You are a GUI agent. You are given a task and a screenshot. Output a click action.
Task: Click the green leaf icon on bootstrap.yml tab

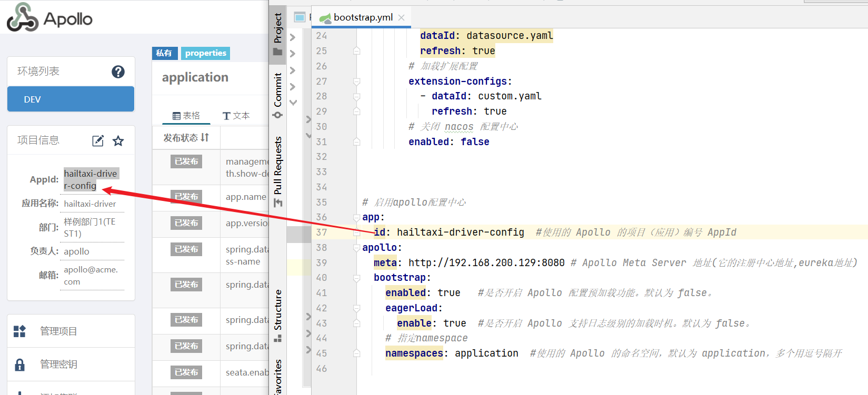[x=325, y=18]
